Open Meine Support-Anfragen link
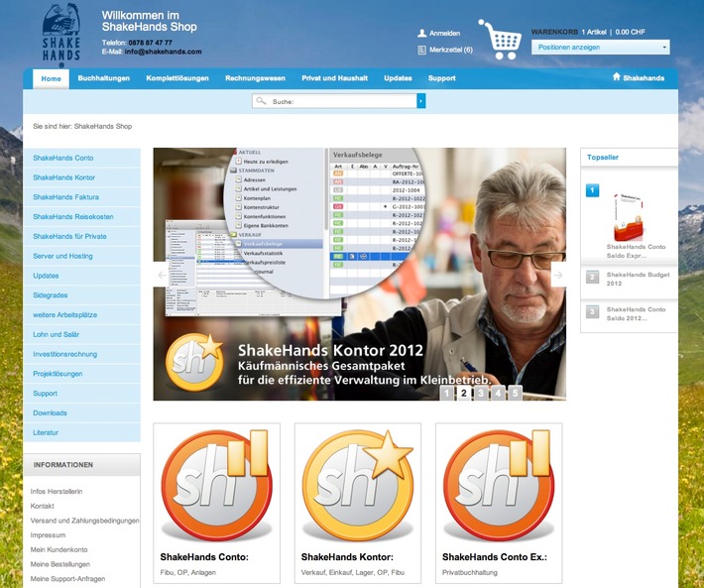 [x=67, y=579]
